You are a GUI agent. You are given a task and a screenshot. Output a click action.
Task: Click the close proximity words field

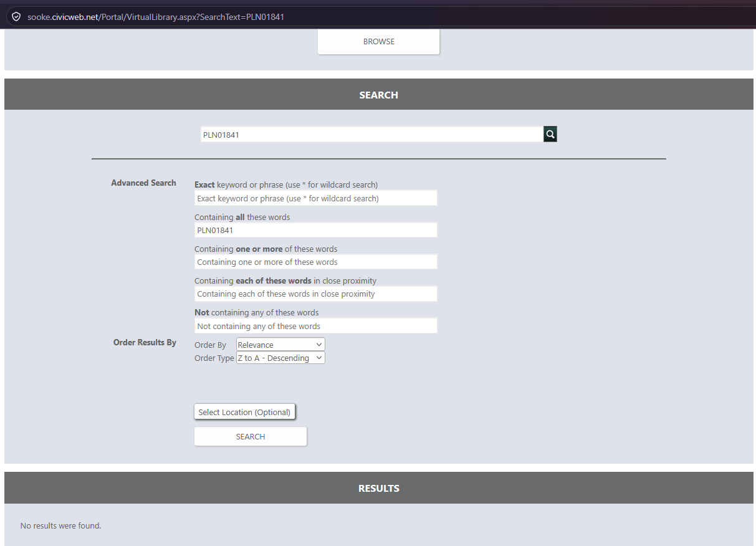(316, 294)
